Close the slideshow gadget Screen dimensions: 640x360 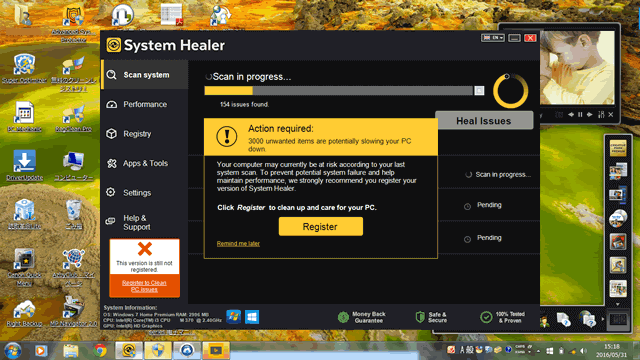click(611, 115)
